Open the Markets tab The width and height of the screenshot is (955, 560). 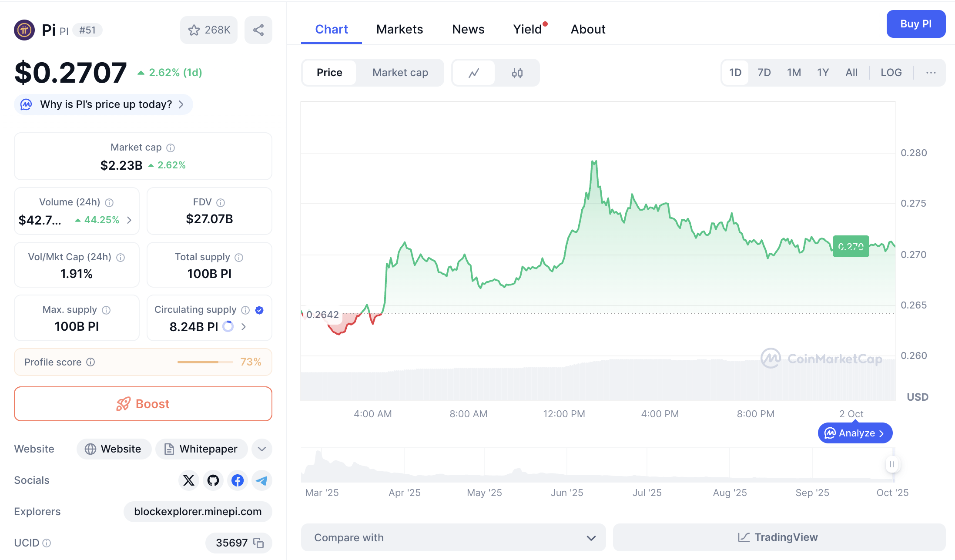coord(399,29)
